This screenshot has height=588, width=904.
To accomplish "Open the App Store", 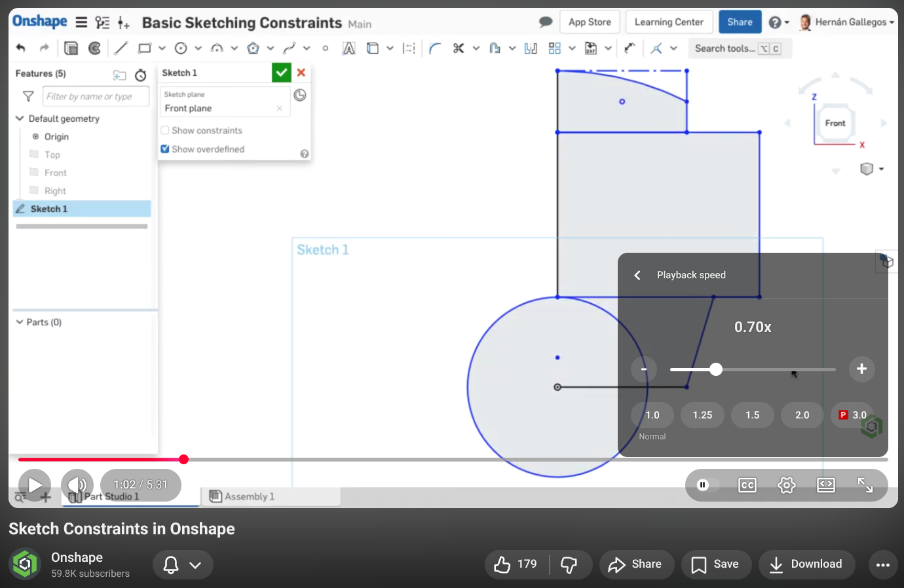I will (590, 22).
